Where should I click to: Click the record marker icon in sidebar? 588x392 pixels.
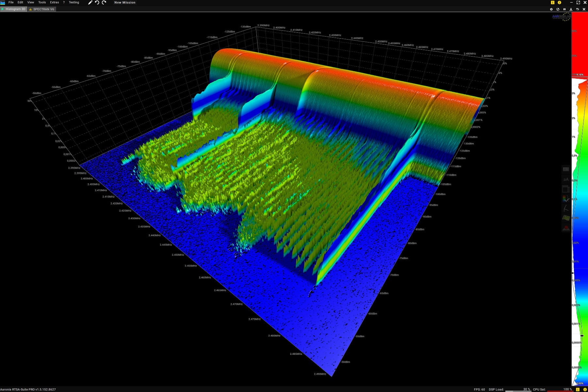tap(566, 227)
